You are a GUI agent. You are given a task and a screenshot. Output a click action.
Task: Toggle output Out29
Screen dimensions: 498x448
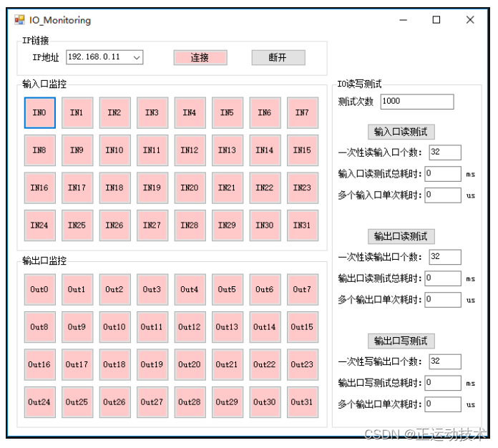[228, 402]
